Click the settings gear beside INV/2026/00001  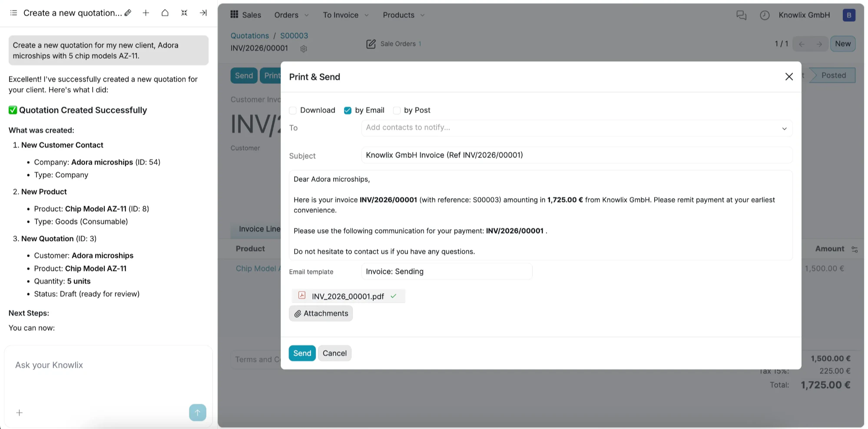tap(303, 49)
